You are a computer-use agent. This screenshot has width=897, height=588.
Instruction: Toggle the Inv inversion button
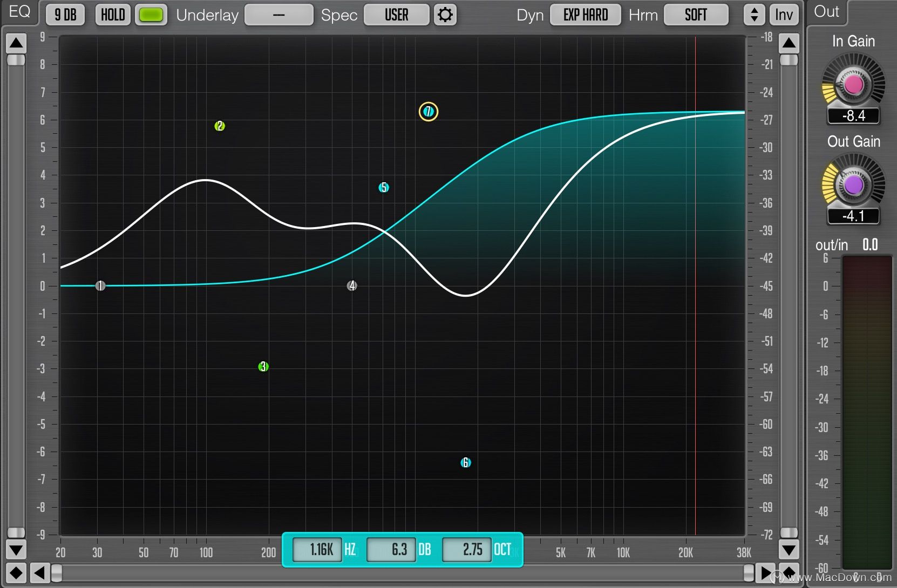coord(784,15)
